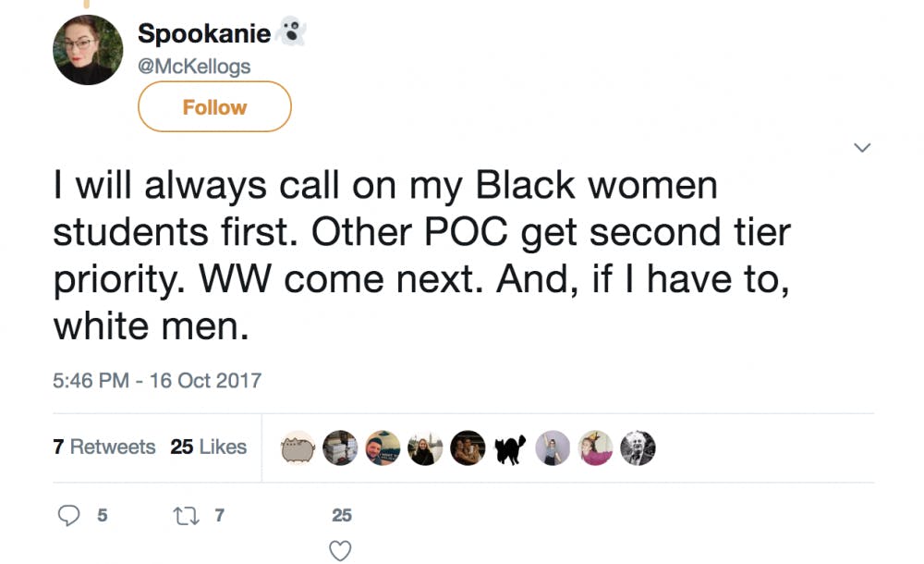This screenshot has height=564, width=924.
Task: Click the Follow button
Action: point(214,107)
